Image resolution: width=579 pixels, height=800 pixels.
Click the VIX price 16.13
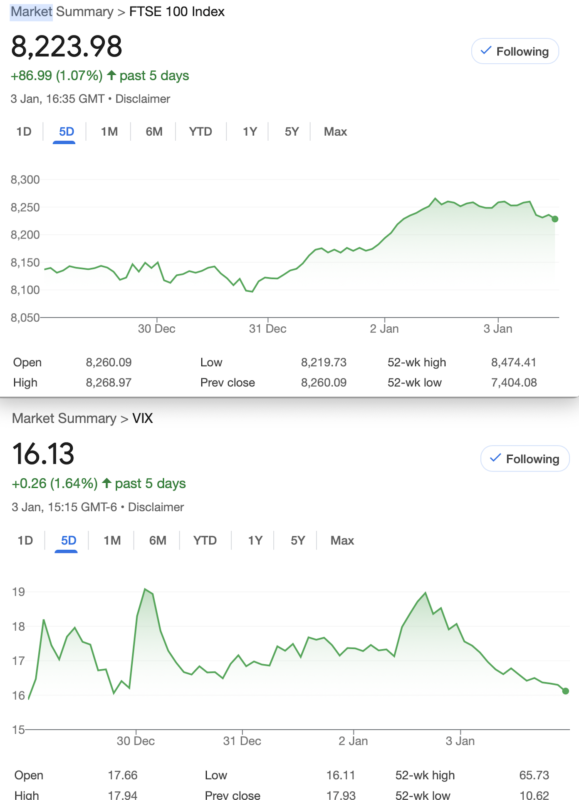pos(43,454)
